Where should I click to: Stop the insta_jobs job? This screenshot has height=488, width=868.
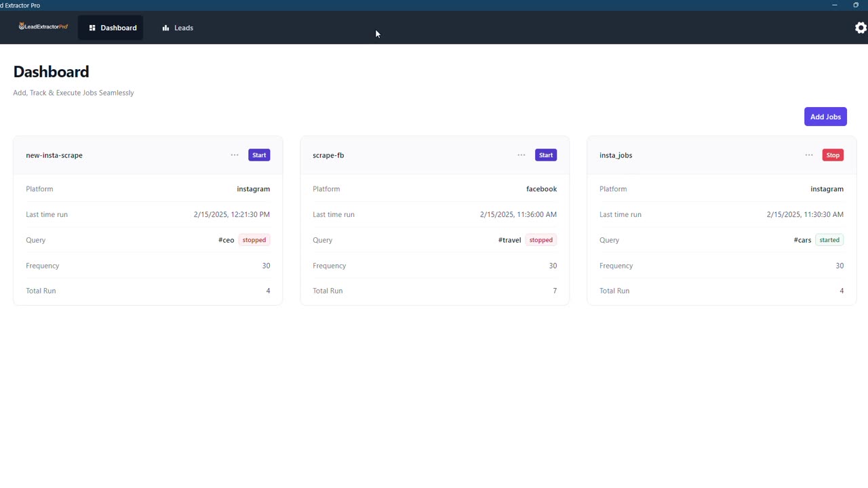point(833,155)
